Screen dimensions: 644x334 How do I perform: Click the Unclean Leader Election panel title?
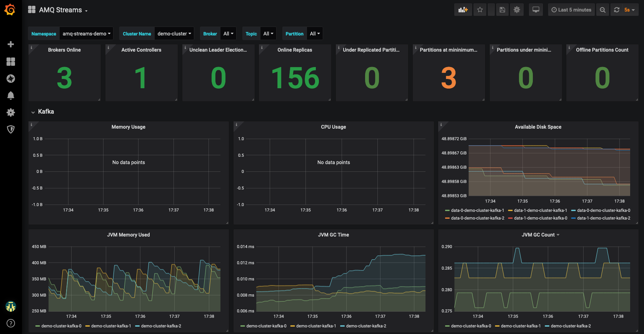[x=218, y=50]
